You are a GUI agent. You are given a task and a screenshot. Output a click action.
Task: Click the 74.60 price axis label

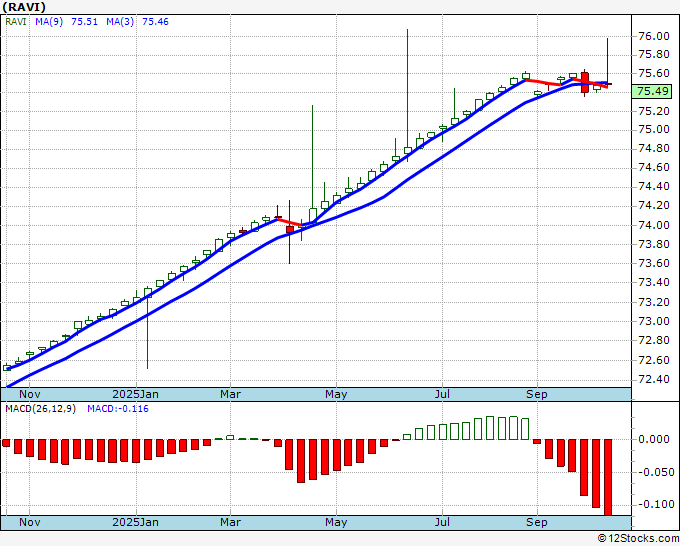pos(654,167)
